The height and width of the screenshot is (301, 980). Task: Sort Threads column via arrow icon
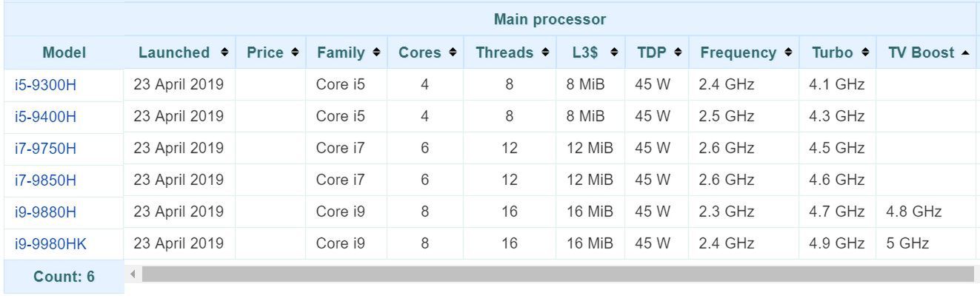(x=545, y=53)
